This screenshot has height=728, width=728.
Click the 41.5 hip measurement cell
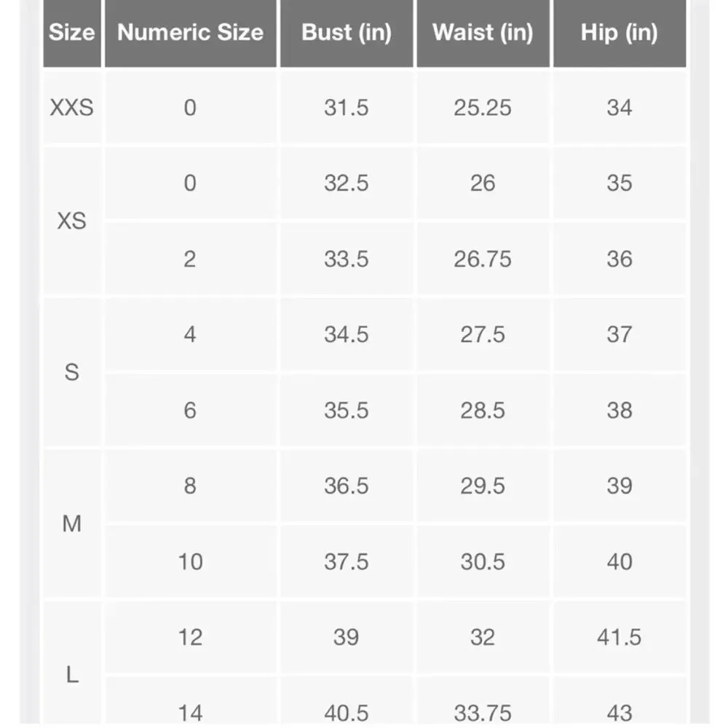pos(619,638)
